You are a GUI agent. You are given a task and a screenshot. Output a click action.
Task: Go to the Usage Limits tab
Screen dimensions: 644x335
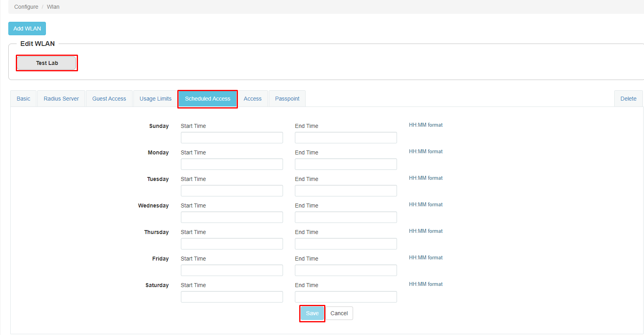156,99
